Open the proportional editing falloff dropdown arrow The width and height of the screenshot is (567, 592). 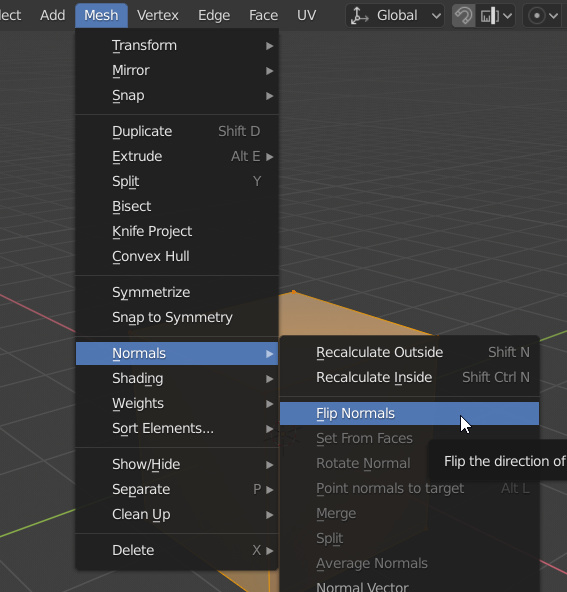[x=554, y=16]
